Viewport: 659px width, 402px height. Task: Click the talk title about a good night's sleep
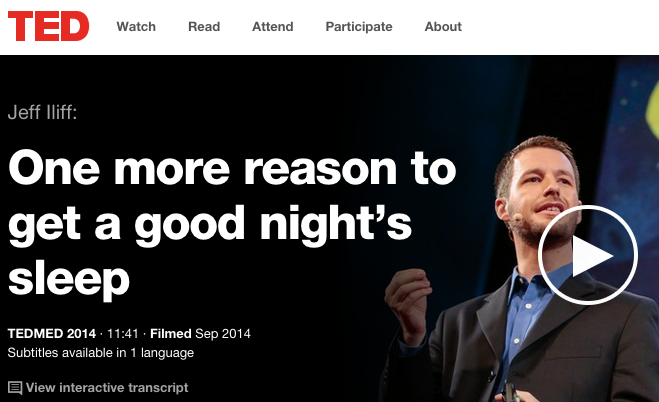click(232, 223)
